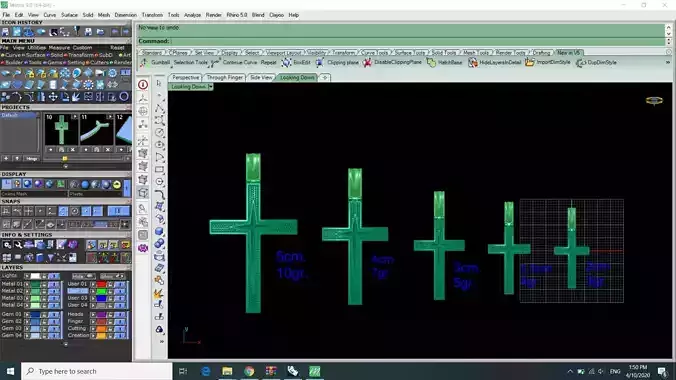This screenshot has width=676, height=380.
Task: Switch to the Perspective viewport tab
Action: click(x=185, y=78)
